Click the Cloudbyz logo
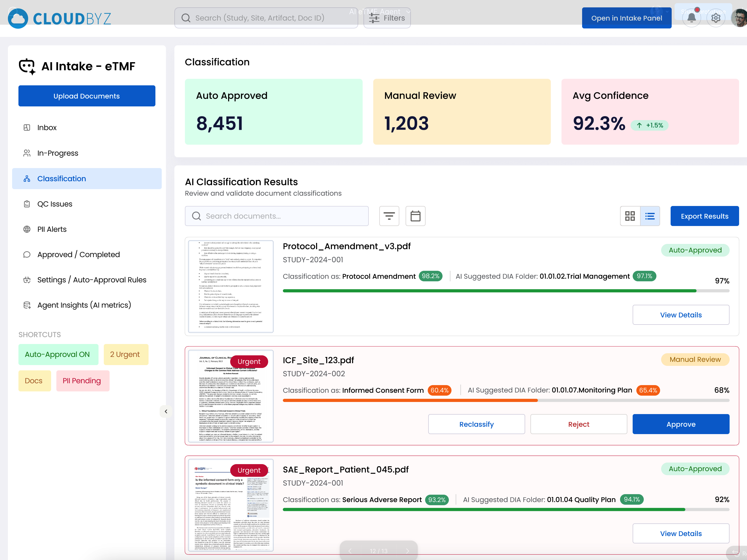Screen dimensions: 747x560 [x=60, y=18]
